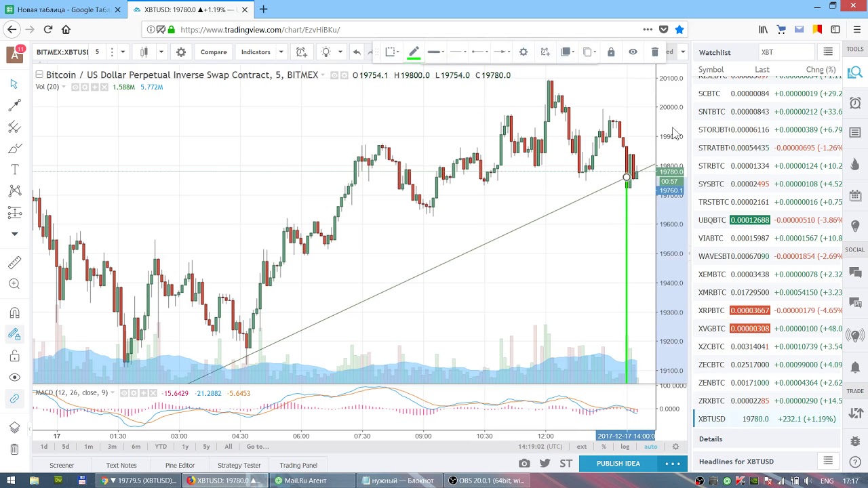This screenshot has height=488, width=868.
Task: Open visual order layers in floating toolbar
Action: point(568,52)
